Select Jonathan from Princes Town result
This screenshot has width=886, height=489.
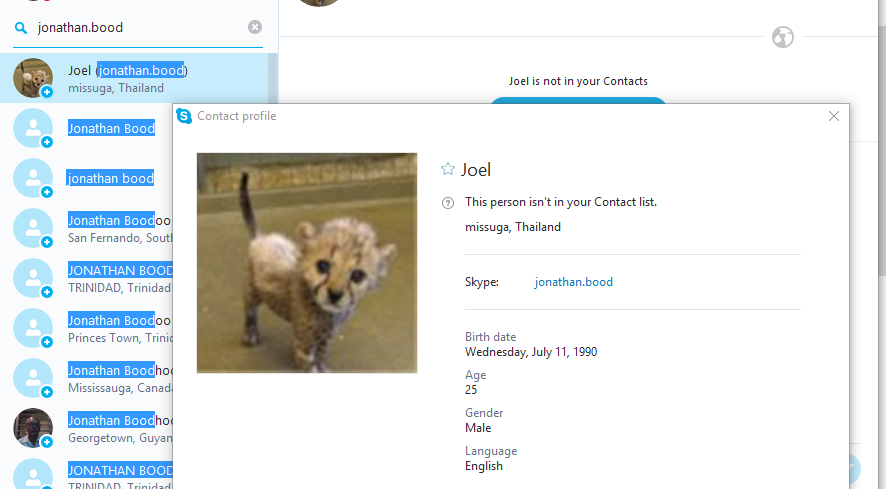pyautogui.click(x=86, y=328)
